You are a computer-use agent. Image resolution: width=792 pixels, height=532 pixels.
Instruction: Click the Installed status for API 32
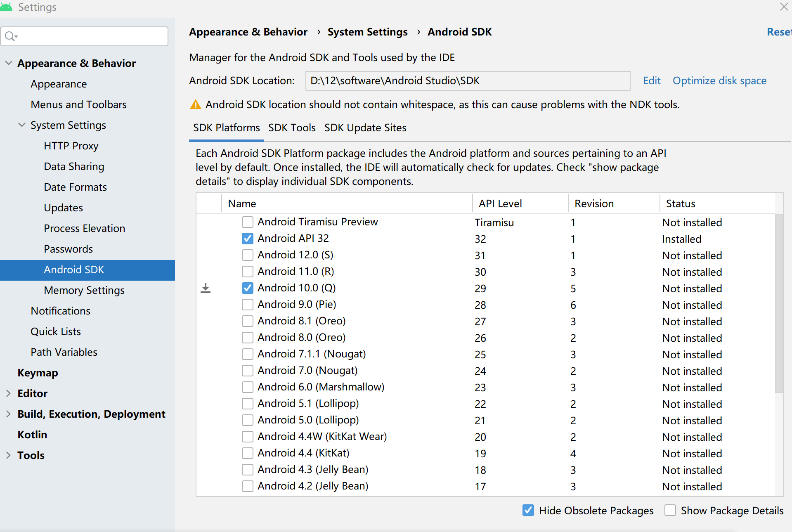click(681, 239)
